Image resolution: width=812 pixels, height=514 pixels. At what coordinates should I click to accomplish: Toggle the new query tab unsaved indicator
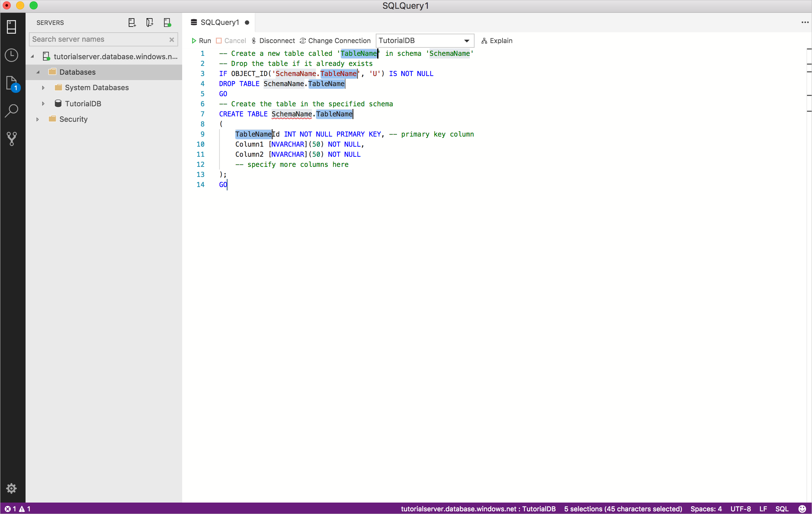(247, 22)
